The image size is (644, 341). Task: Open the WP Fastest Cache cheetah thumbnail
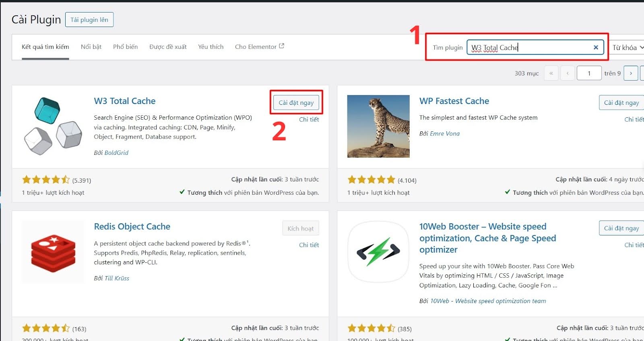point(378,126)
